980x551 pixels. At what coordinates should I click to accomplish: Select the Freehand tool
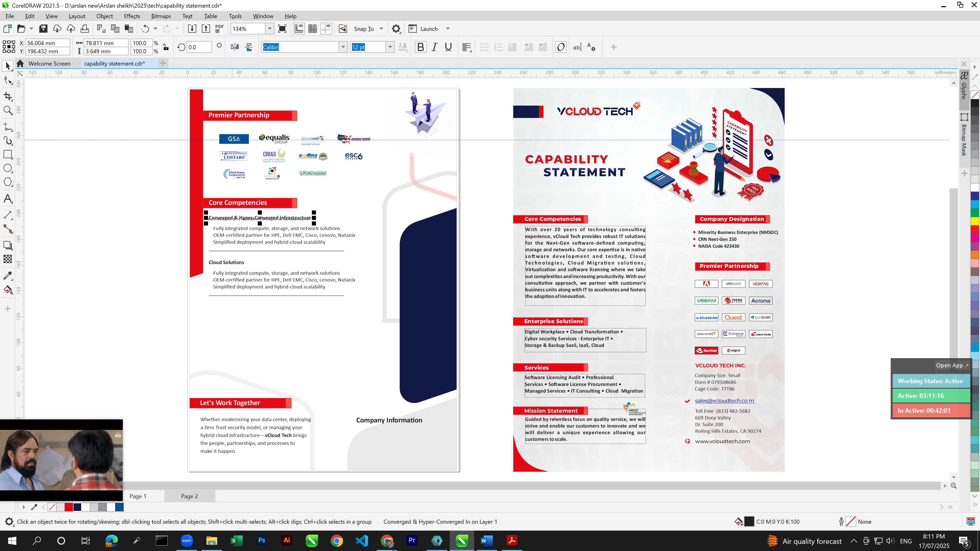coord(8,126)
